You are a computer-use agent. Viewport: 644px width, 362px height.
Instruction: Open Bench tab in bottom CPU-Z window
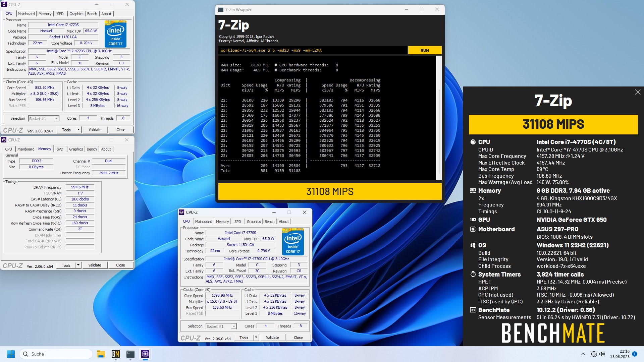pos(269,222)
